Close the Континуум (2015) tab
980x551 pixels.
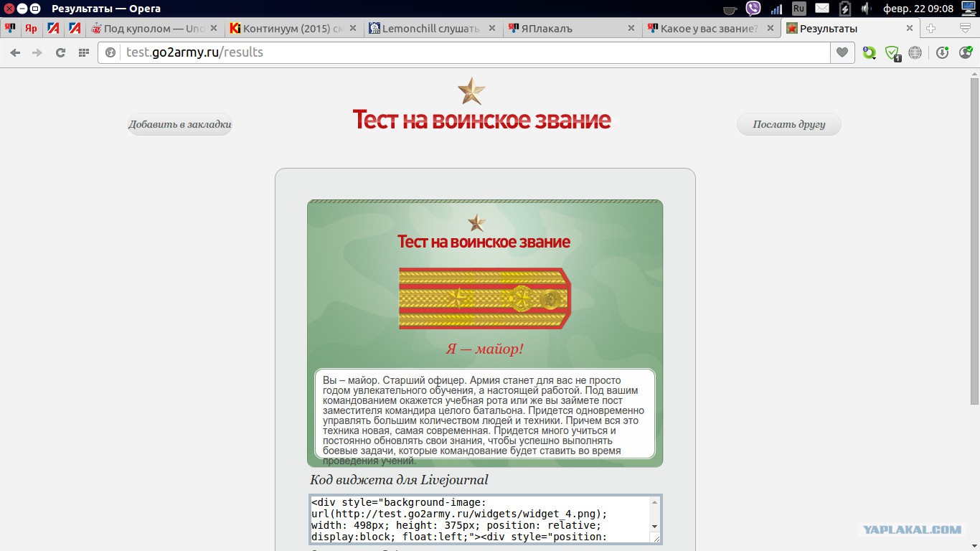(353, 29)
